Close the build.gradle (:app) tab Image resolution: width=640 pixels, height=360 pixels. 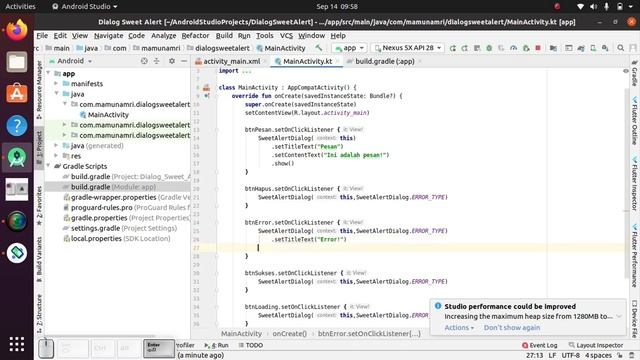[x=420, y=61]
